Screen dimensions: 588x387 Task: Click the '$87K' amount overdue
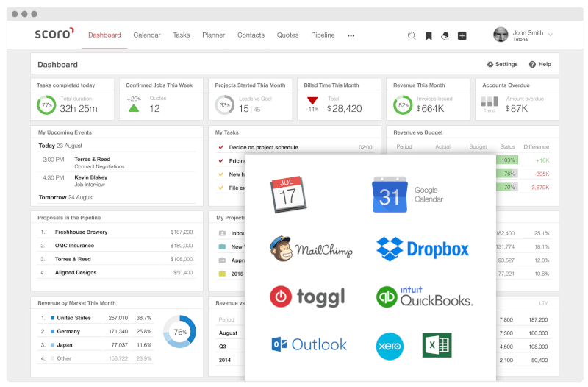517,109
